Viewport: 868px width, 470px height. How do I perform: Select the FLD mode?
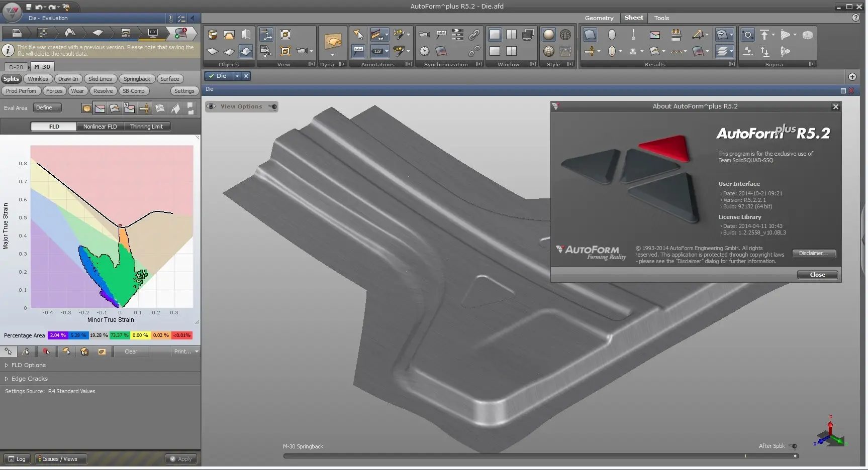[x=54, y=127]
